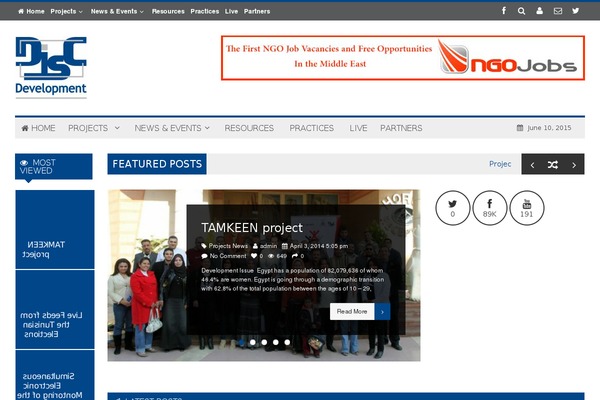
Task: Click the Twitter follower count circle
Action: [452, 208]
